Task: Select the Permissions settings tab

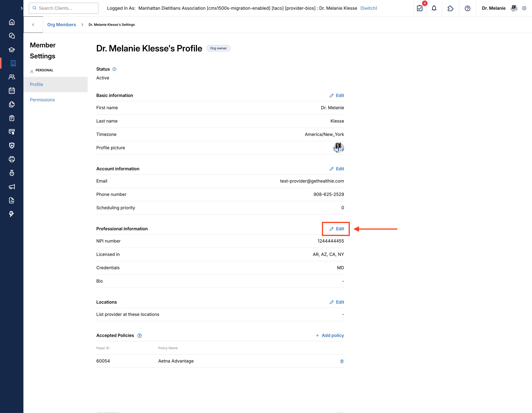Action: [x=42, y=100]
